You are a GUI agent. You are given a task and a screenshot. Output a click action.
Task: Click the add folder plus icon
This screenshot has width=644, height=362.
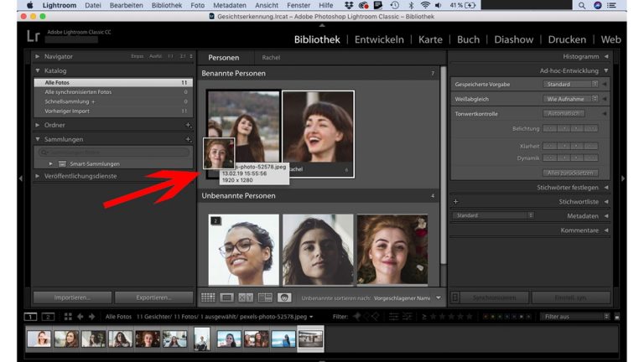(x=188, y=125)
